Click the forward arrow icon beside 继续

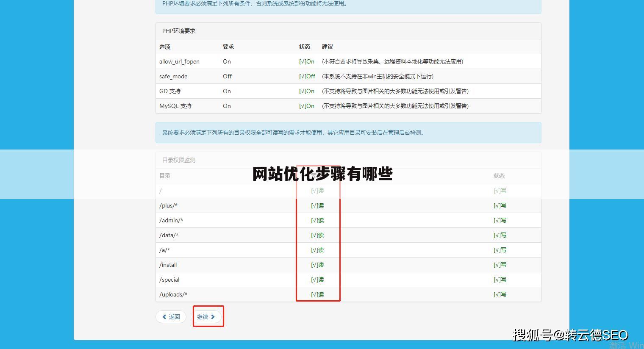(x=213, y=316)
